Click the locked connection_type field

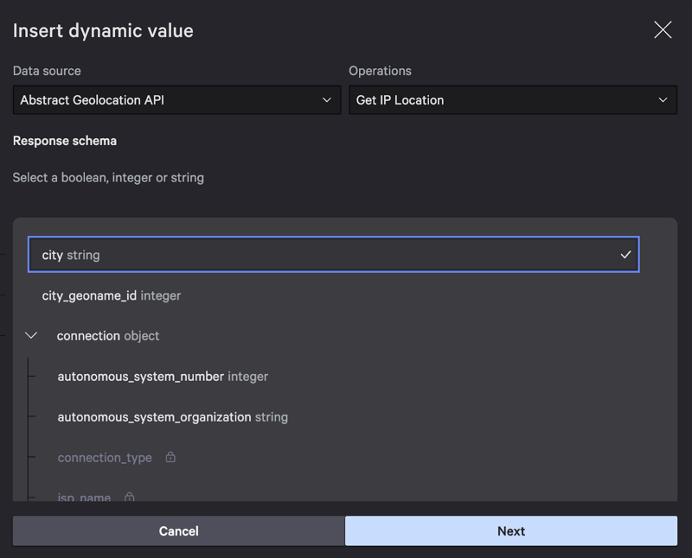[x=105, y=458]
